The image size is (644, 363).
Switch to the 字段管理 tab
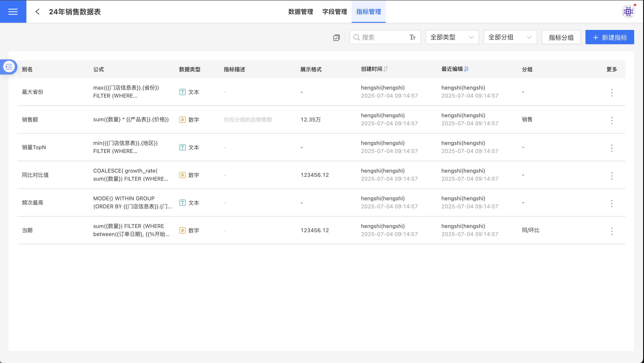point(335,12)
